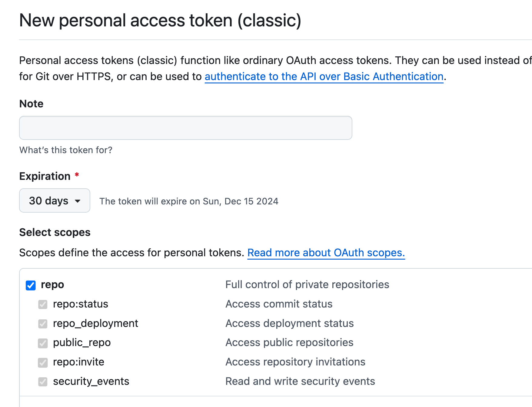Toggle the repo:status checkbox
The width and height of the screenshot is (532, 407).
point(43,304)
